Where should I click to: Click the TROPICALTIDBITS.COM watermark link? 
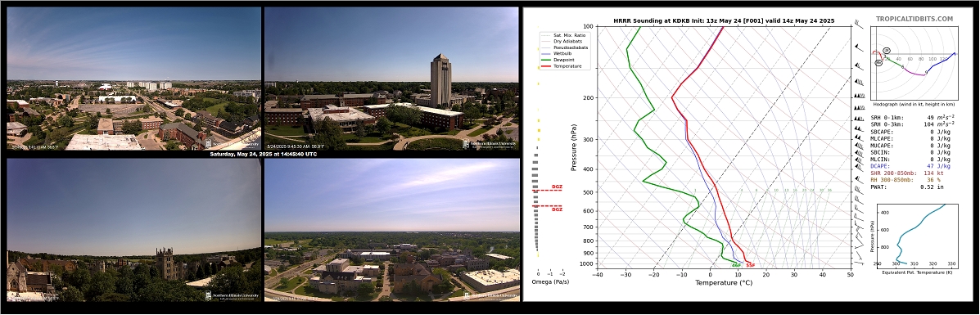click(915, 20)
